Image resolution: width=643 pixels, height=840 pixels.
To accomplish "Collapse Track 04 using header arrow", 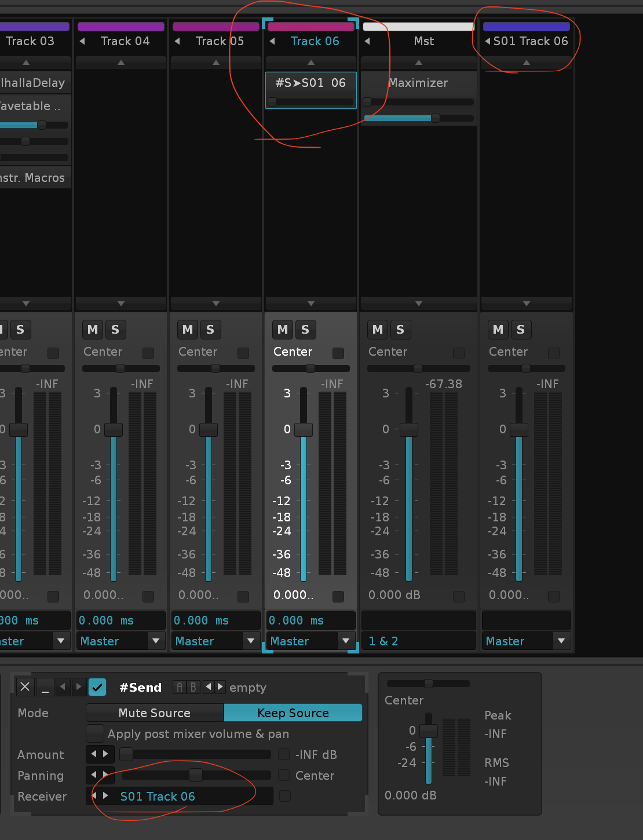I will [82, 41].
